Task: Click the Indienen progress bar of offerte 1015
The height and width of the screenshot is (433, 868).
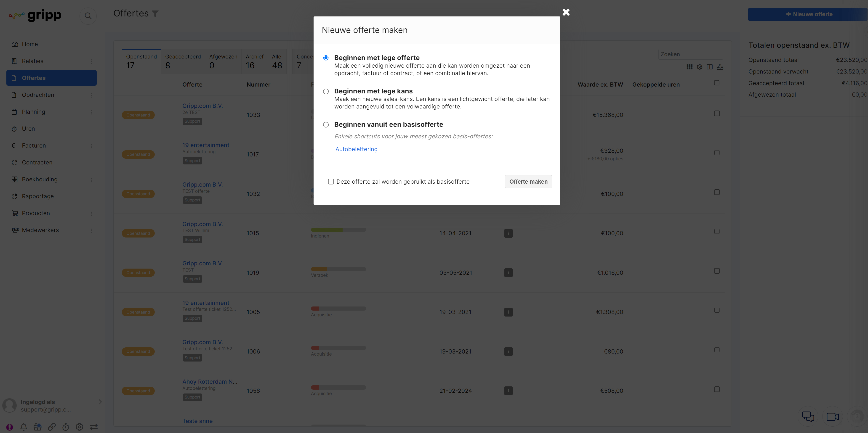Action: click(338, 230)
